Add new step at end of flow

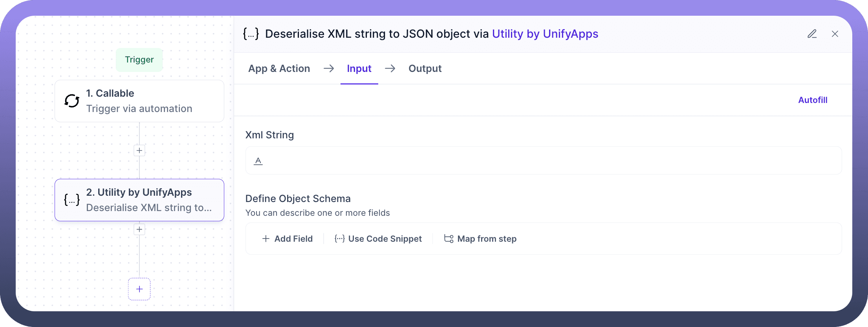[139, 289]
